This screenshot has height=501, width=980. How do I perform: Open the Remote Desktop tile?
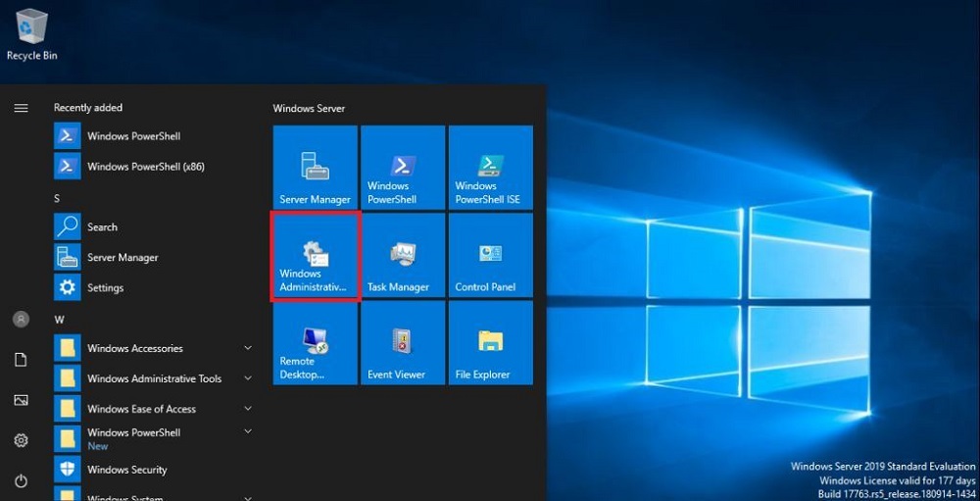click(315, 343)
